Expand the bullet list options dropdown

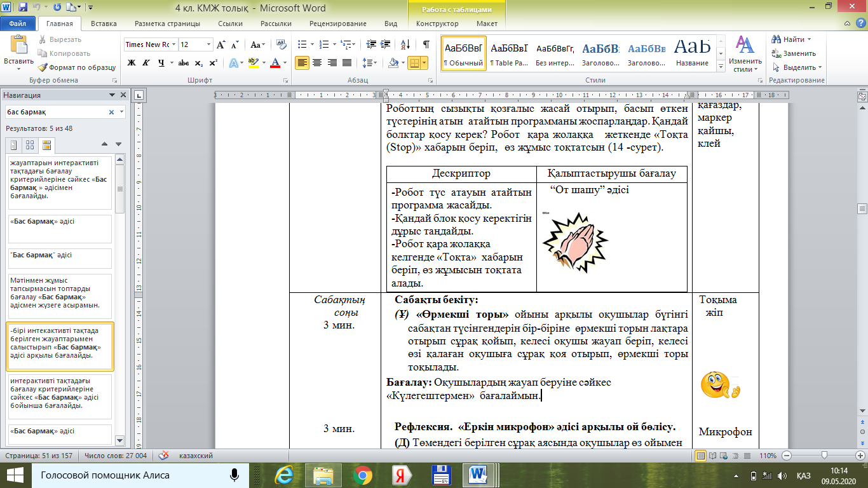311,44
